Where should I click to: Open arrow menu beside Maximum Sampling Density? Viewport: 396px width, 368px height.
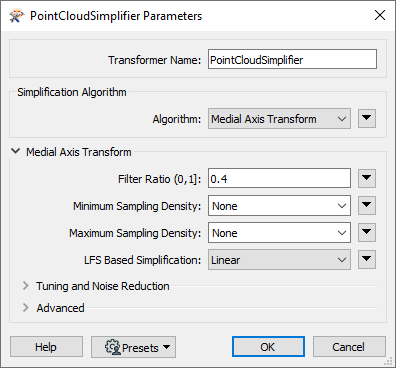tap(367, 232)
